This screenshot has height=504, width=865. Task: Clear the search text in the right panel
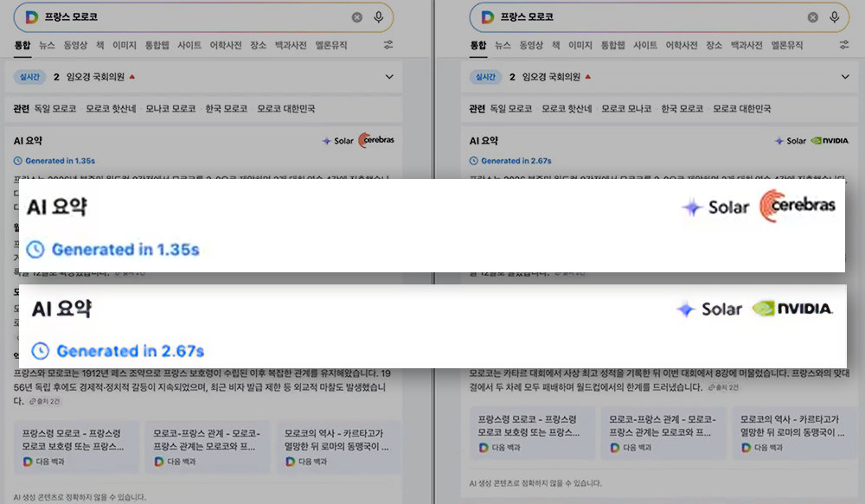coord(812,17)
